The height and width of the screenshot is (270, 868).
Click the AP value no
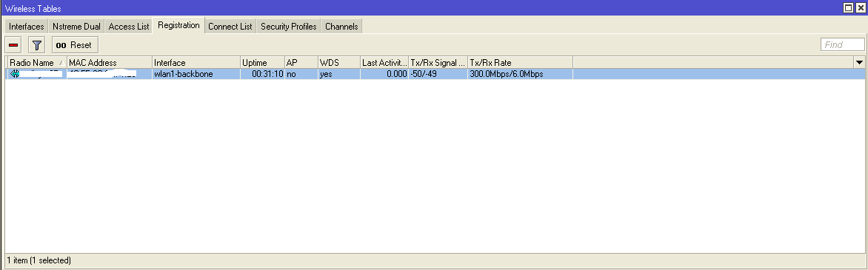point(291,73)
